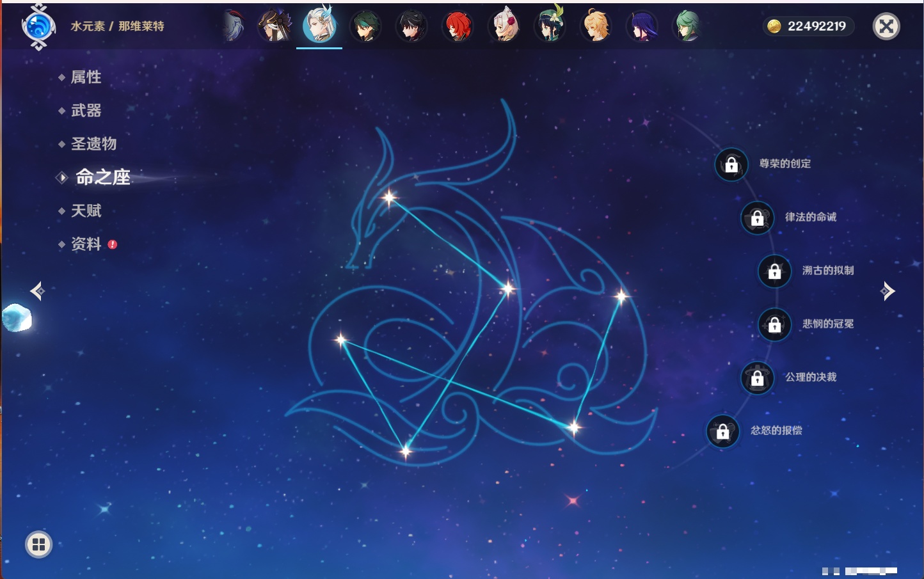Image resolution: width=924 pixels, height=579 pixels.
Task: Open the 武器 weapon menu
Action: tap(86, 111)
